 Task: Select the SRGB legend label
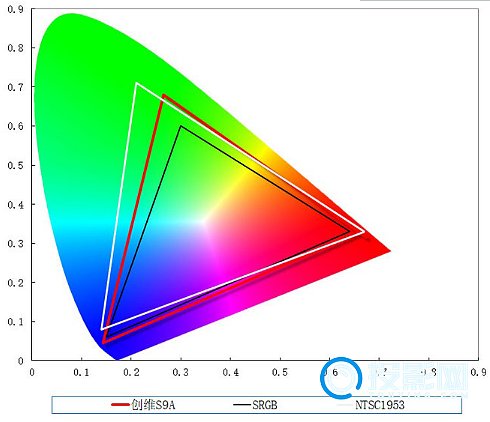pos(265,405)
